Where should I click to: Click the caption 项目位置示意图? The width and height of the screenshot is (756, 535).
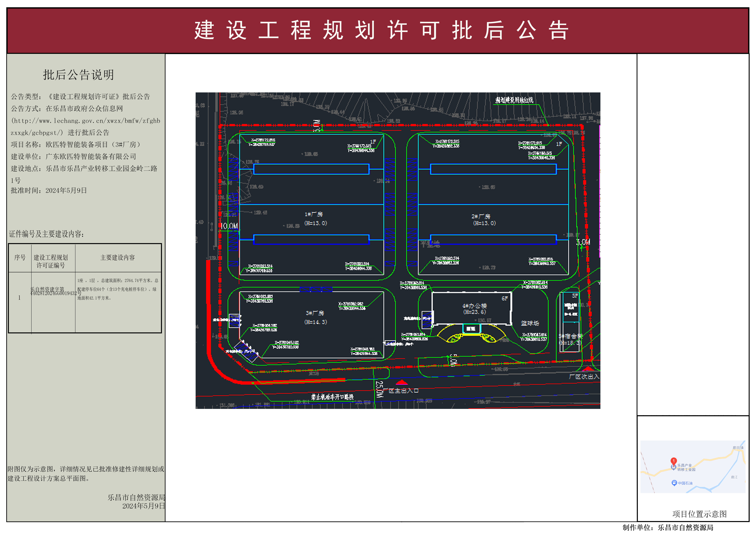(x=699, y=514)
